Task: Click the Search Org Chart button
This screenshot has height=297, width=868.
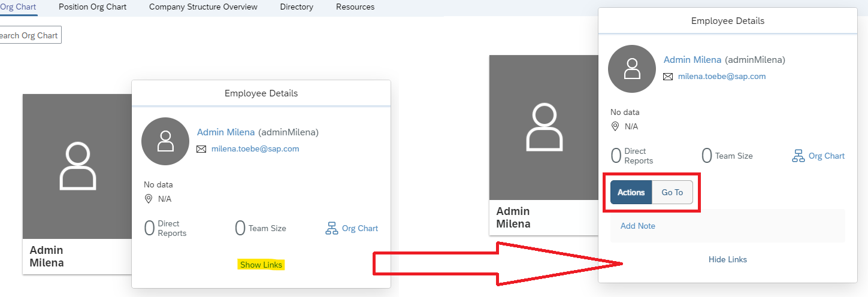Action: click(29, 35)
